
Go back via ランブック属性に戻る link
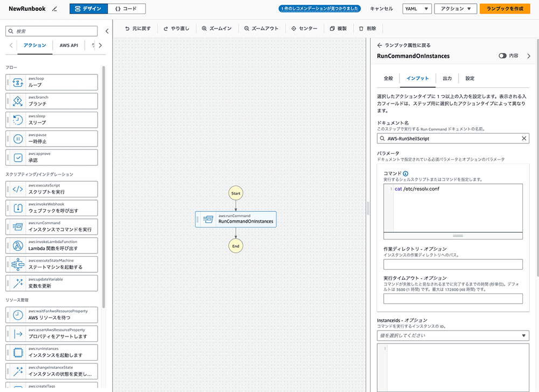coord(404,45)
